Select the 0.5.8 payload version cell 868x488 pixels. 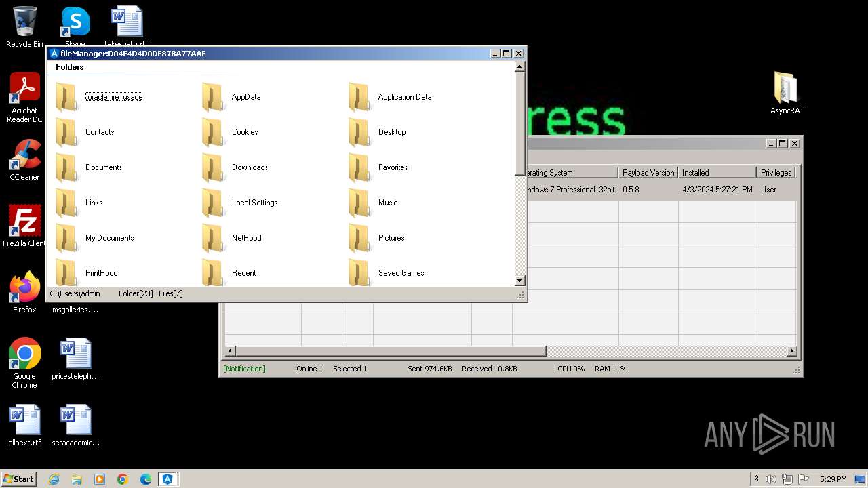[x=631, y=190]
